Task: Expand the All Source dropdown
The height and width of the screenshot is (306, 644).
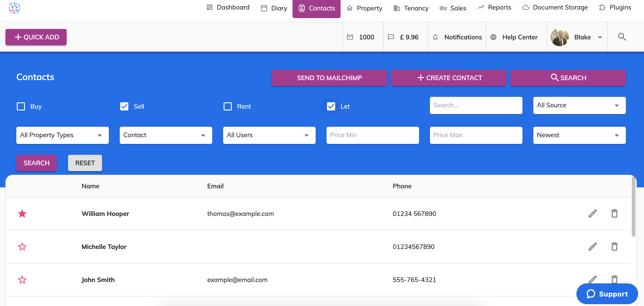Action: 579,105
